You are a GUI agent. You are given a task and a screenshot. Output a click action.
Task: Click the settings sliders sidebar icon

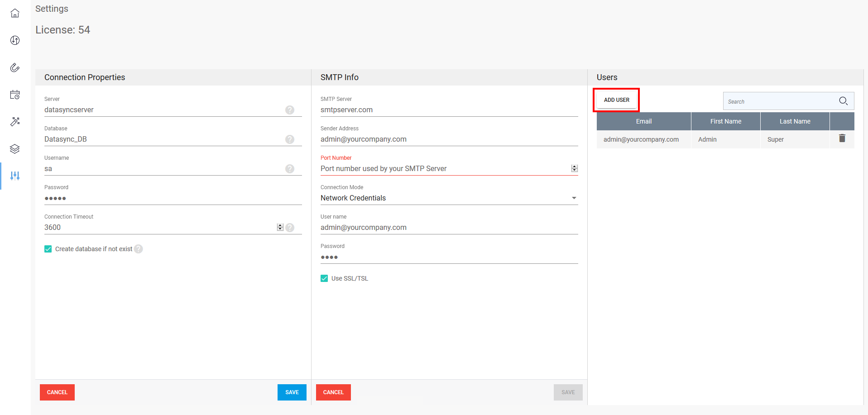click(15, 176)
